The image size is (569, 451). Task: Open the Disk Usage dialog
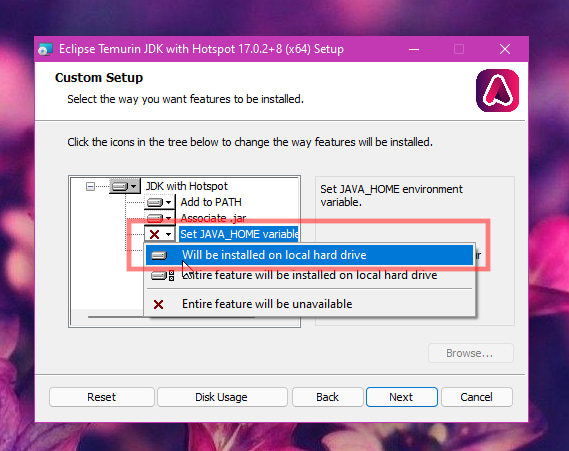coord(221,397)
